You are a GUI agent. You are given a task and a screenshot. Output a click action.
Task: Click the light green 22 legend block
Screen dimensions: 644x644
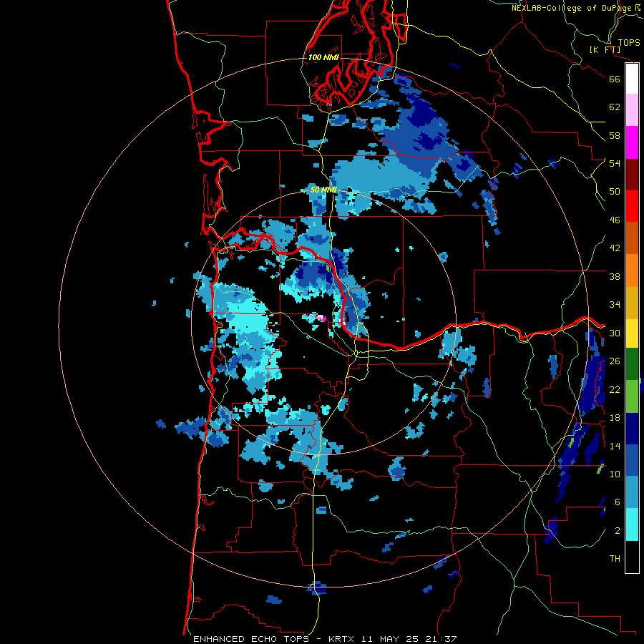click(632, 396)
